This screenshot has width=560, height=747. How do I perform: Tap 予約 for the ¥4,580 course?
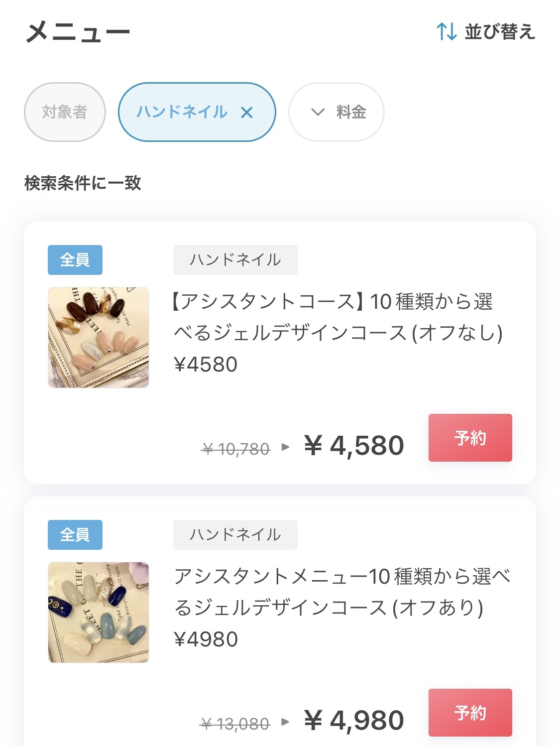pyautogui.click(x=470, y=438)
